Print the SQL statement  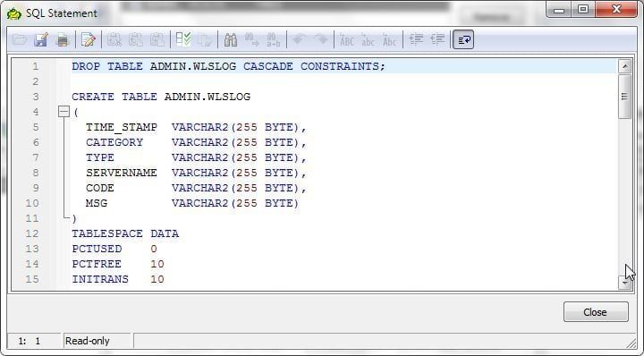(63, 40)
